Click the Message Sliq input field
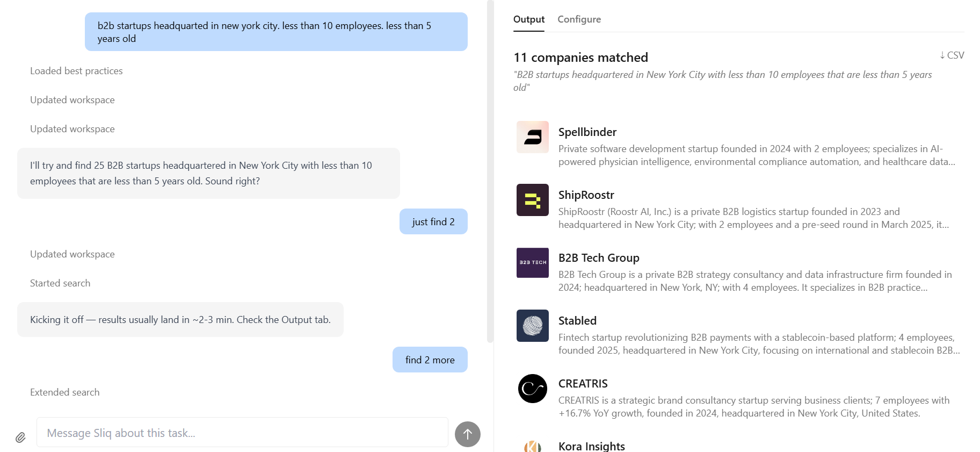This screenshot has width=980, height=452. click(242, 433)
